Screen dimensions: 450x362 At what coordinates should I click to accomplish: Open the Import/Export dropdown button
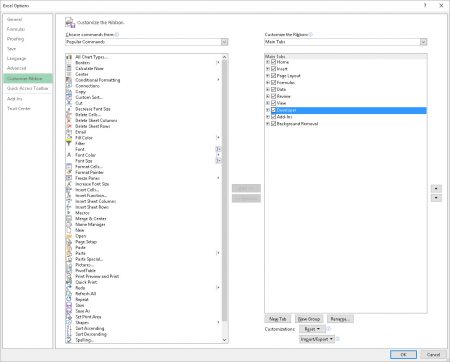coord(317,339)
